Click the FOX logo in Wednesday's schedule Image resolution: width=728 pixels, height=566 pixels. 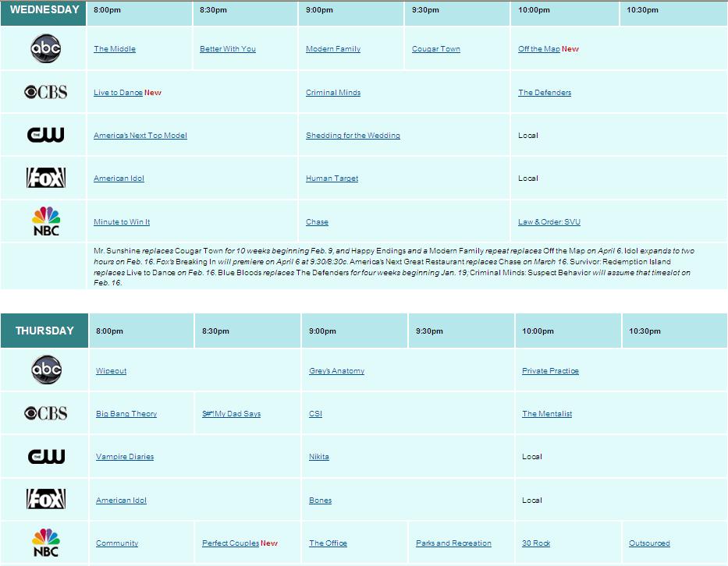pos(45,178)
